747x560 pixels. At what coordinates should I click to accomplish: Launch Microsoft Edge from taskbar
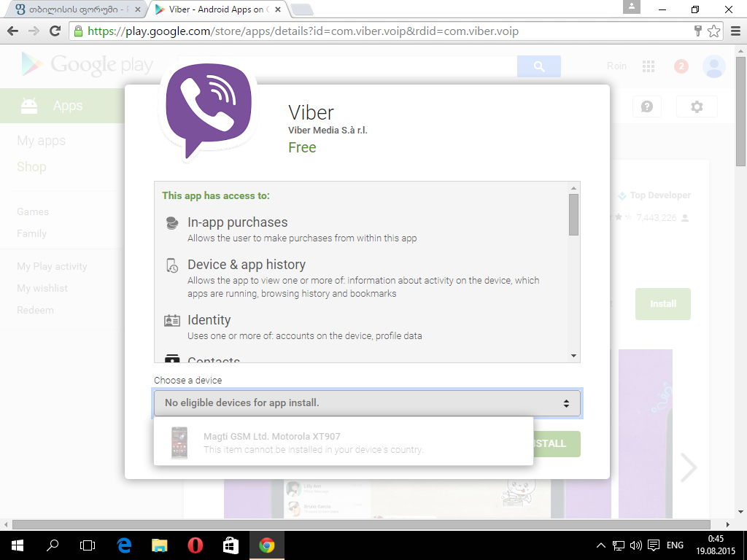[124, 545]
